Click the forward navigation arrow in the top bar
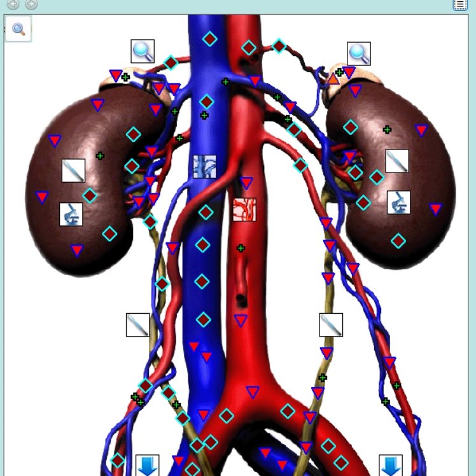The height and width of the screenshot is (476, 476). tap(31, 4)
